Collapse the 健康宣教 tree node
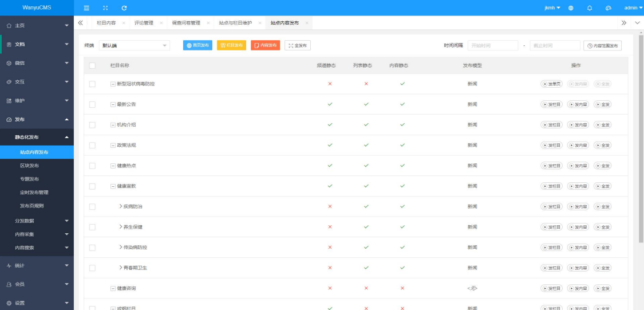644x310 pixels. coord(113,186)
